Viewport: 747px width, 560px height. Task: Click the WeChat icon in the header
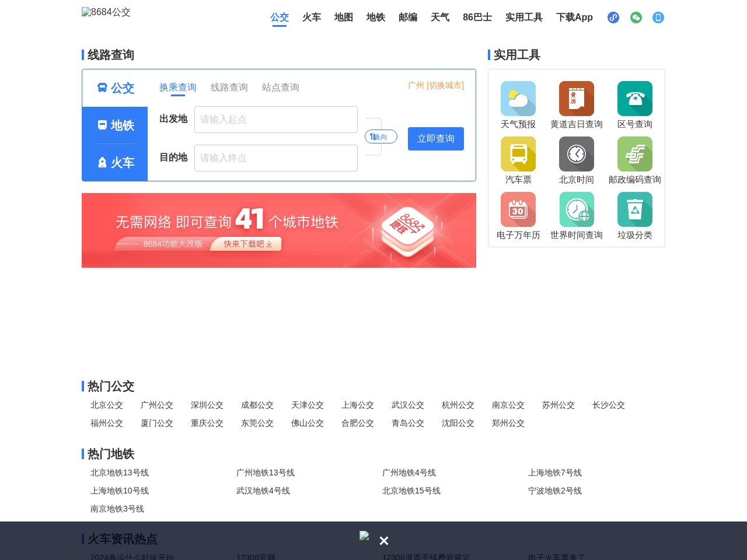636,17
